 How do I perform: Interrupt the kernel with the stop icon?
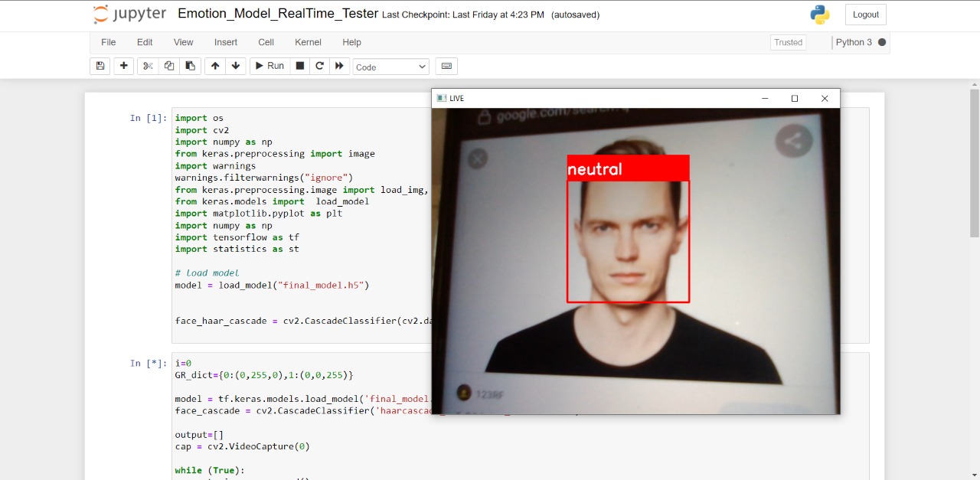300,66
